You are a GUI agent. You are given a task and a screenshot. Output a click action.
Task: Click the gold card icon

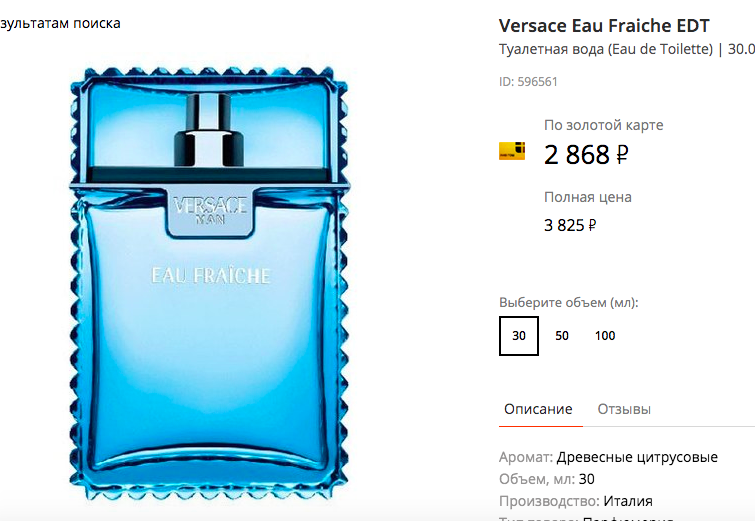(x=512, y=151)
